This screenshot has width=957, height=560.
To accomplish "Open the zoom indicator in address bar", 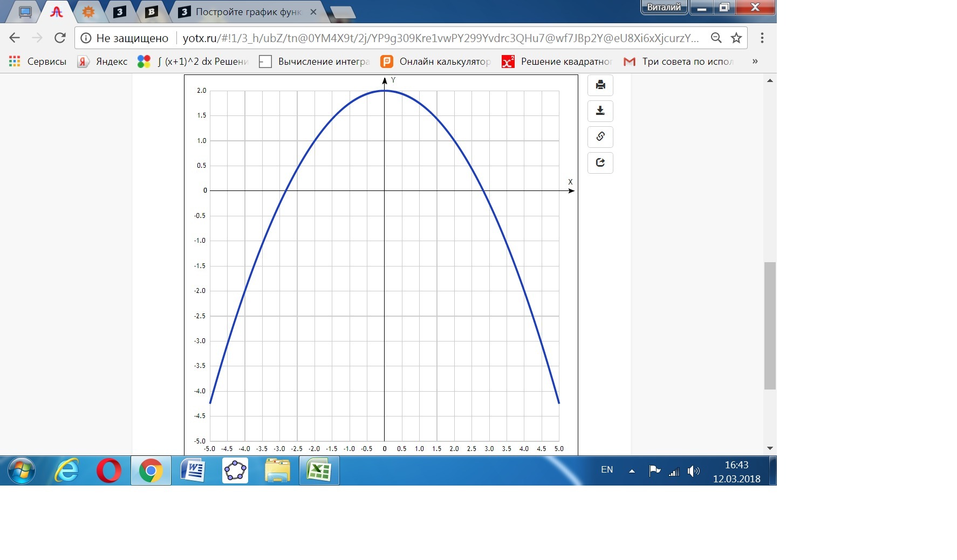I will click(x=716, y=38).
